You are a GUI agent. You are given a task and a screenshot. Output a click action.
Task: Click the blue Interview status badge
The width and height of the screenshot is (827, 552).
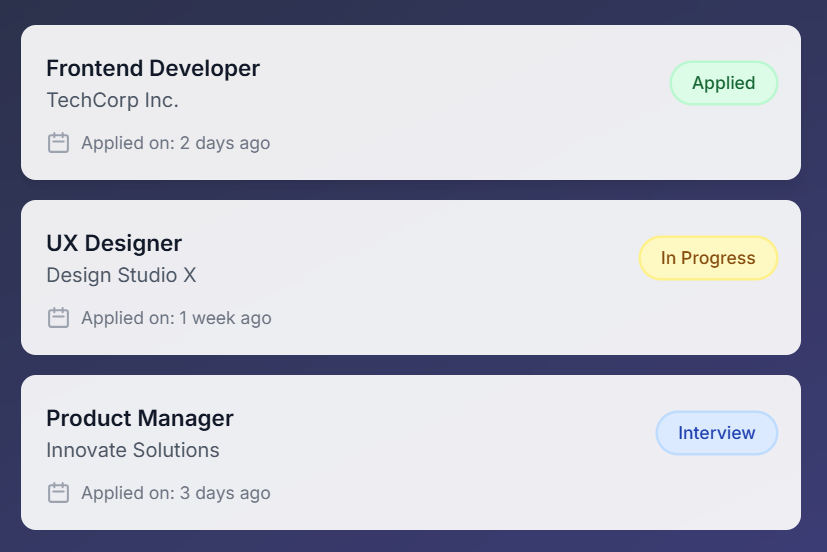[x=716, y=433]
